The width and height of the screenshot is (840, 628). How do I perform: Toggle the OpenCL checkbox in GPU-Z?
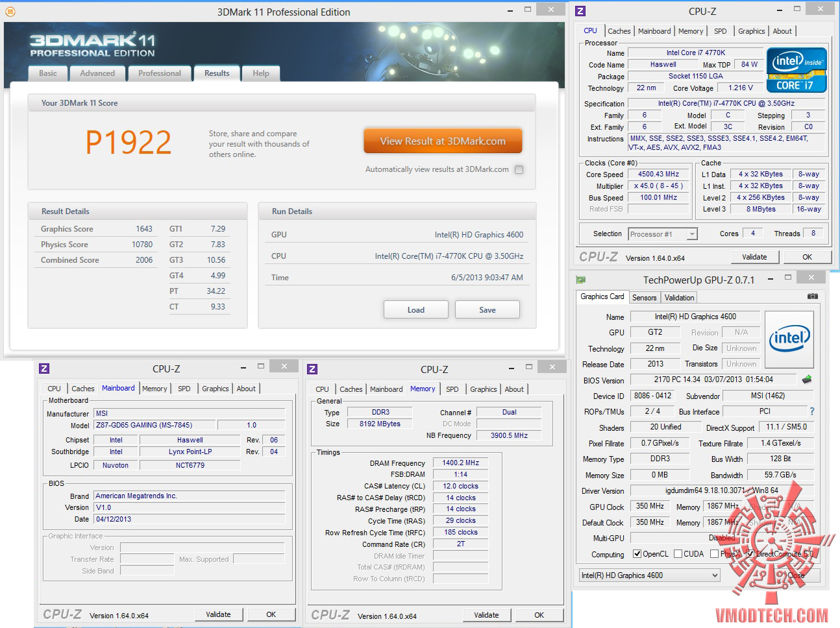point(637,554)
